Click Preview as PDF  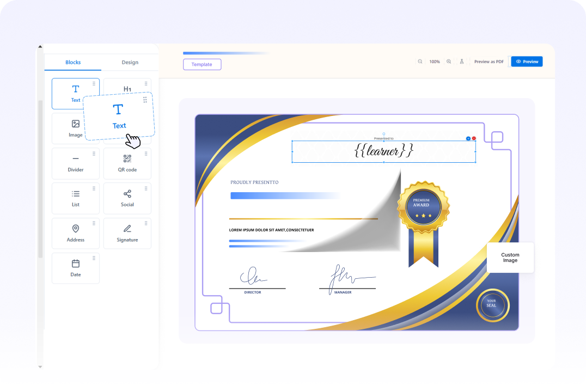pos(489,62)
